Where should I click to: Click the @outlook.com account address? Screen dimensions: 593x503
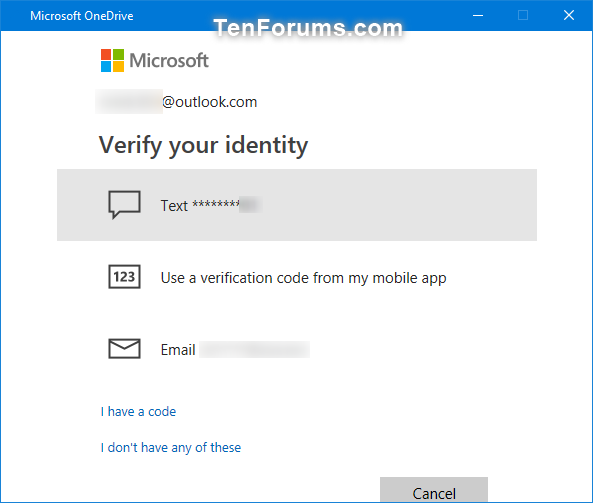(x=176, y=102)
